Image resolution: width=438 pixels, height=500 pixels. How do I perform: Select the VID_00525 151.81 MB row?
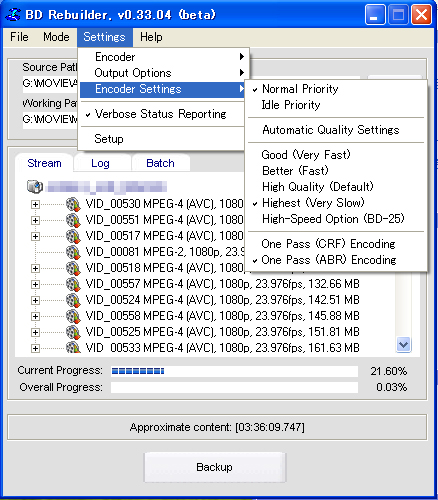pyautogui.click(x=222, y=332)
